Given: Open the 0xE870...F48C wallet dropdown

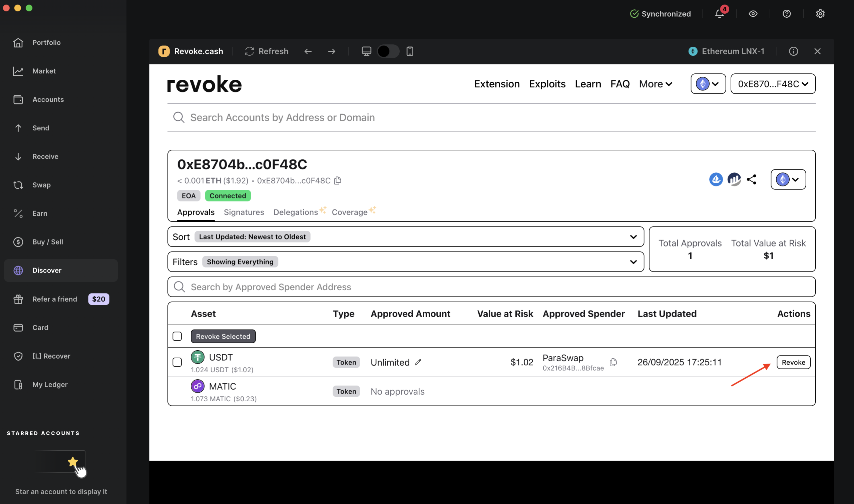Looking at the screenshot, I should [x=773, y=84].
